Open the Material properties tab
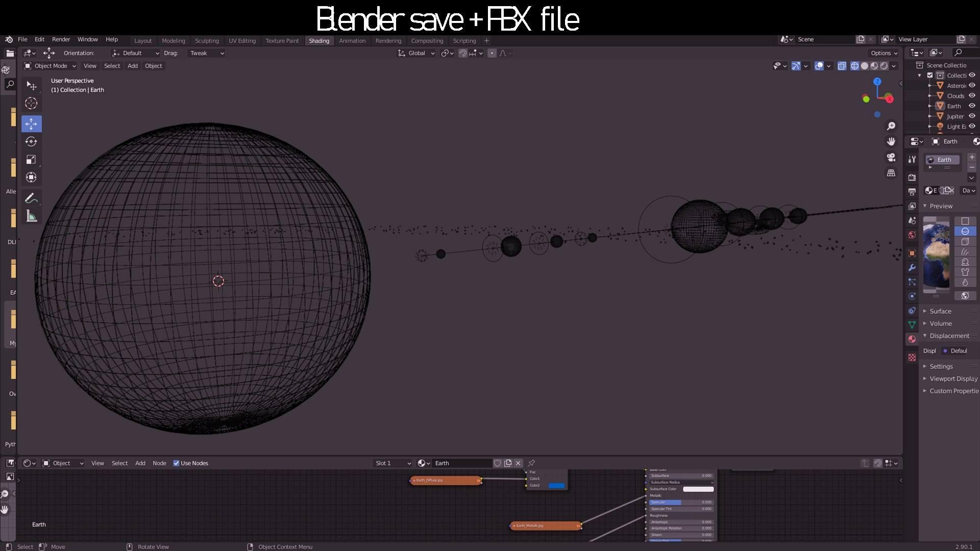The image size is (980, 551). 912,339
